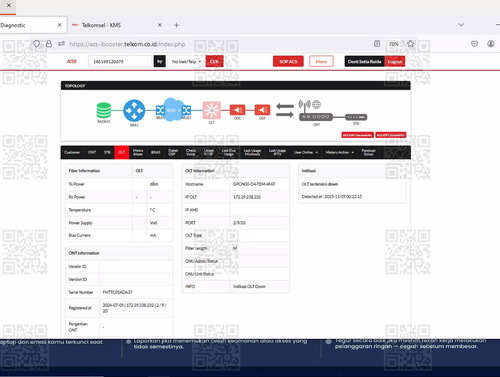Click the ACS logo in header
500x377 pixels.
pyautogui.click(x=71, y=61)
